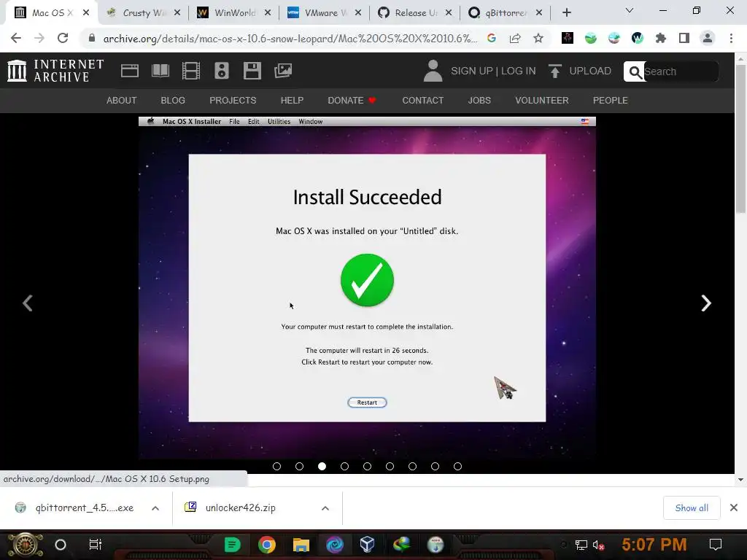Open the Texts book icon
Screen dimensions: 747x560
pos(160,71)
